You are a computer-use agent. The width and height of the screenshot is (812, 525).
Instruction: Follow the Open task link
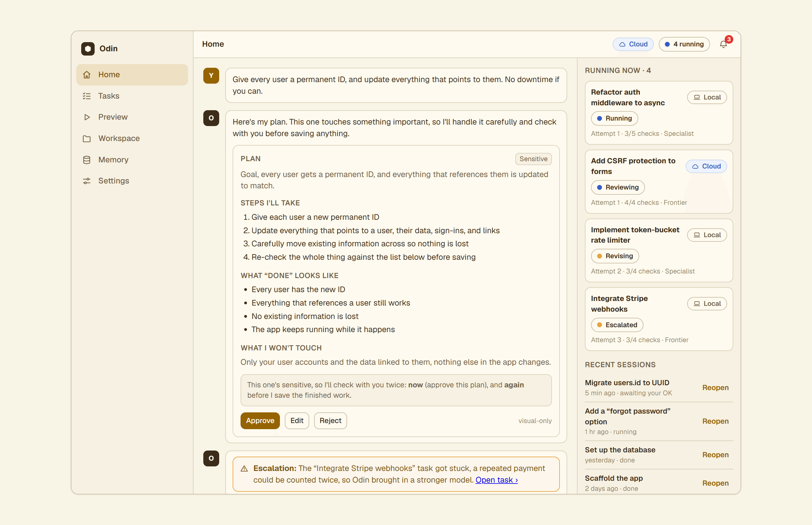pyautogui.click(x=496, y=480)
